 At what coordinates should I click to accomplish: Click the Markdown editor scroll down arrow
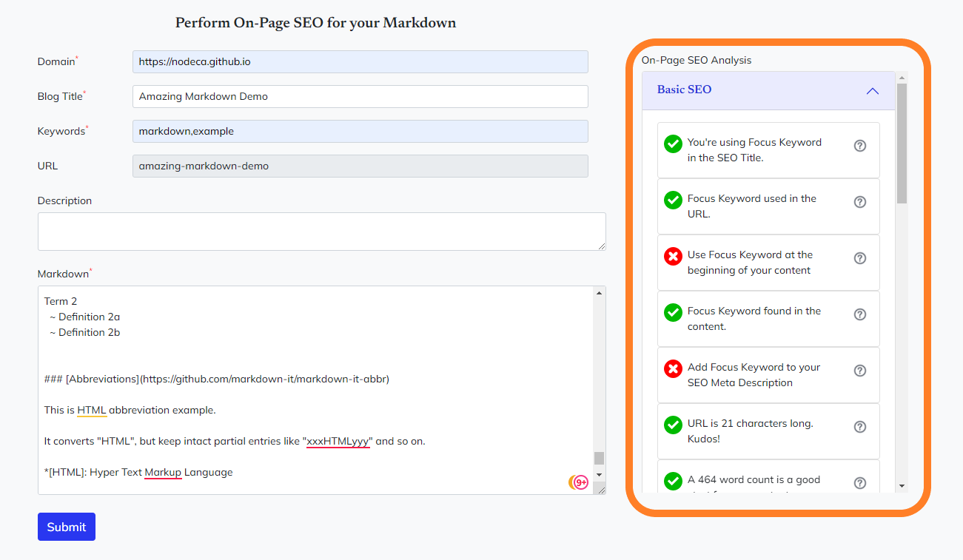point(599,474)
